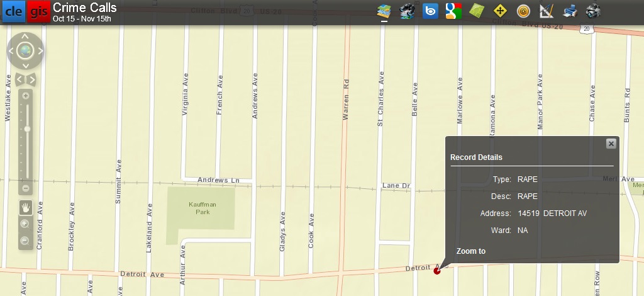Open the map layers stack icon
644x296 pixels.
(384, 11)
